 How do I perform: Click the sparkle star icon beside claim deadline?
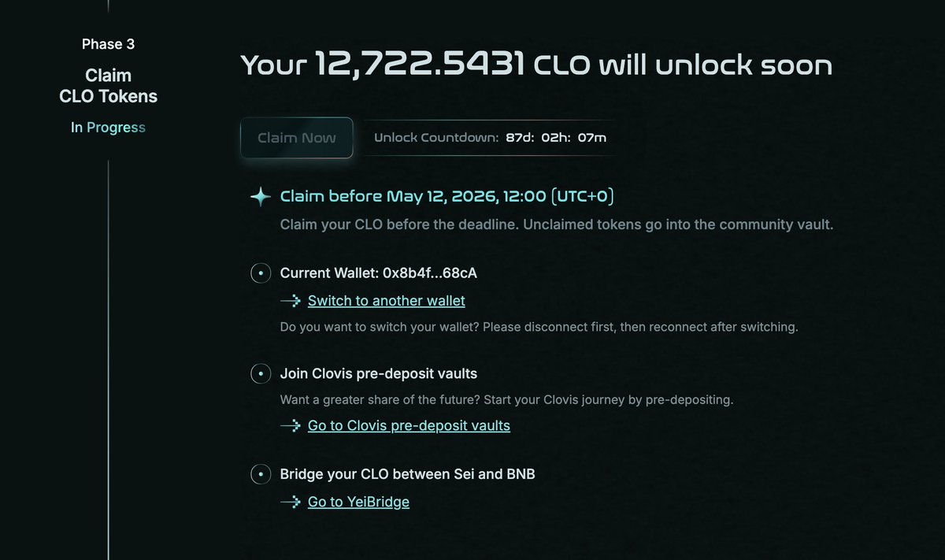261,197
